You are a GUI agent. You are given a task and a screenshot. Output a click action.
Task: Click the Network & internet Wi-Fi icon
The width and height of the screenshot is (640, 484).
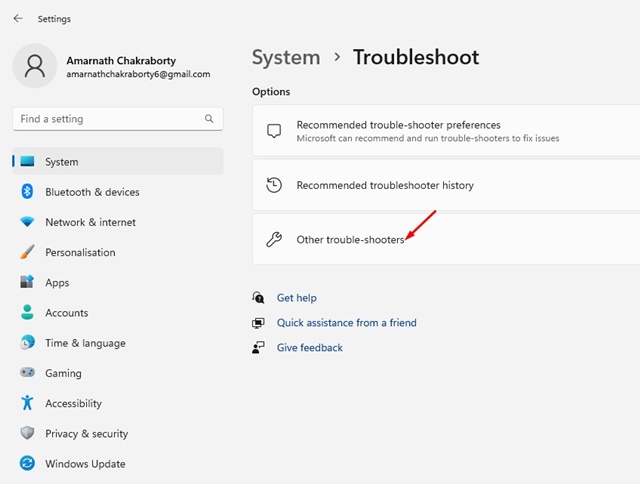coord(27,222)
